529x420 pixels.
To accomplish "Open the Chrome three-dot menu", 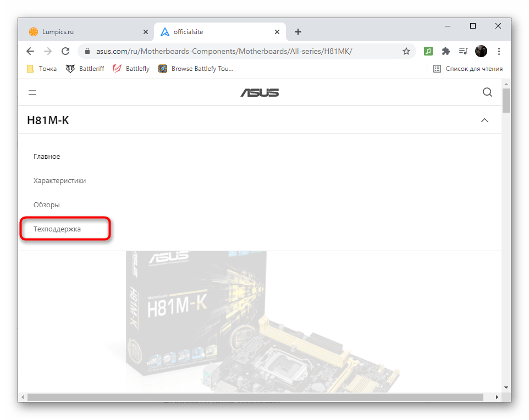I will tap(499, 51).
